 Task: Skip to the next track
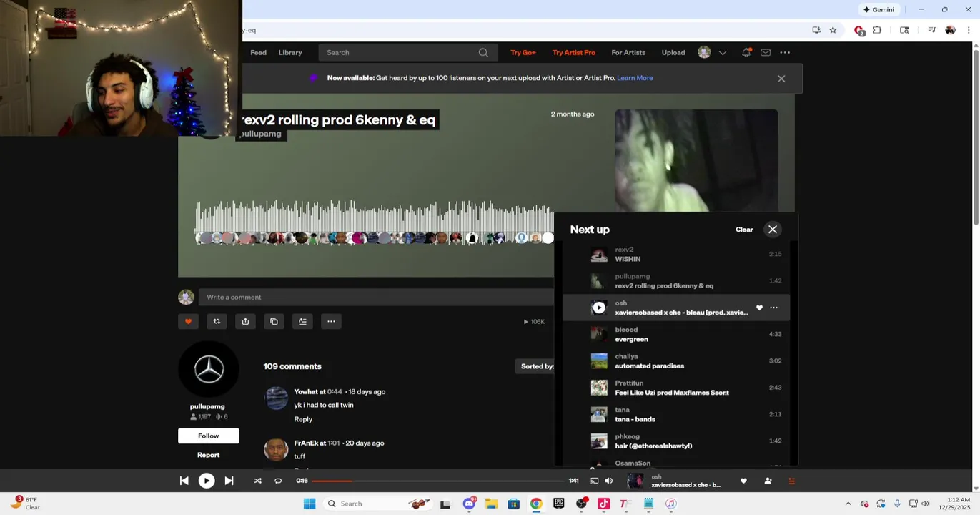coord(229,481)
